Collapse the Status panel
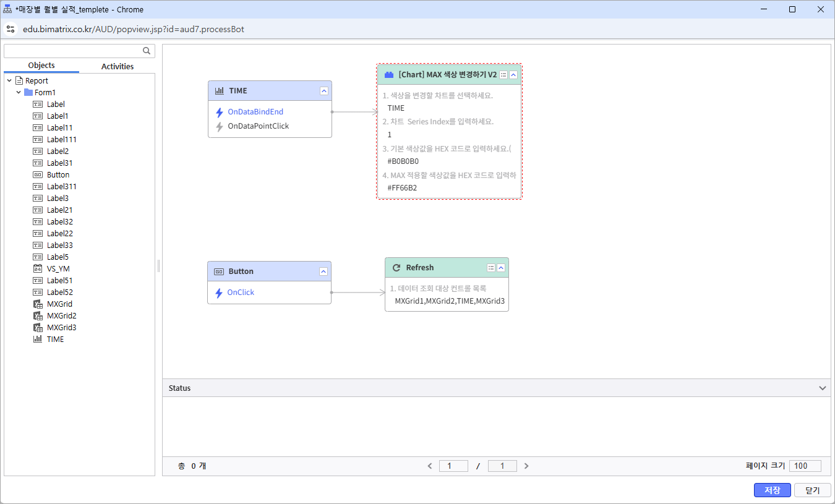This screenshot has height=504, width=835. pyautogui.click(x=822, y=388)
